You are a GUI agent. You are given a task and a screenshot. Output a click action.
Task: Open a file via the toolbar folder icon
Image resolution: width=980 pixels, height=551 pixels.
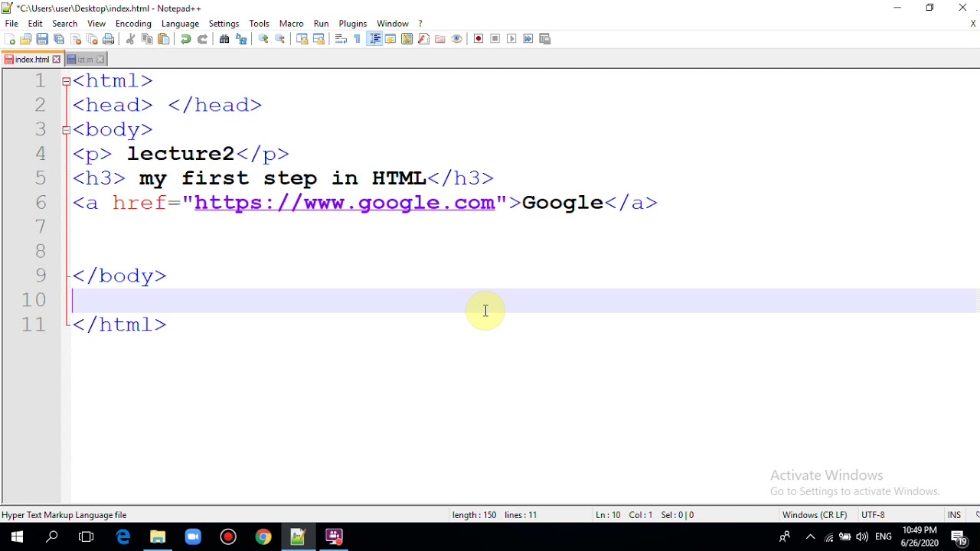[26, 39]
